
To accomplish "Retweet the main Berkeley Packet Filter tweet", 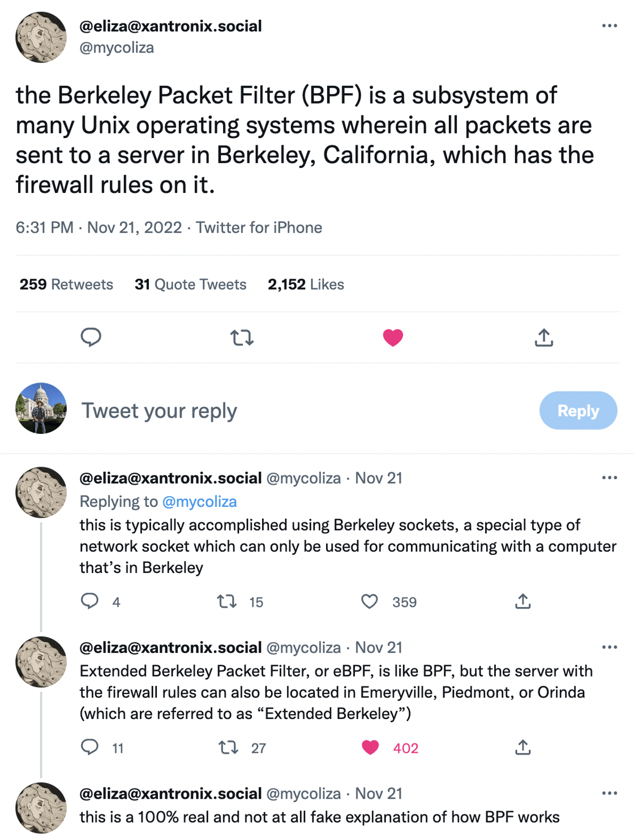I will pyautogui.click(x=242, y=338).
